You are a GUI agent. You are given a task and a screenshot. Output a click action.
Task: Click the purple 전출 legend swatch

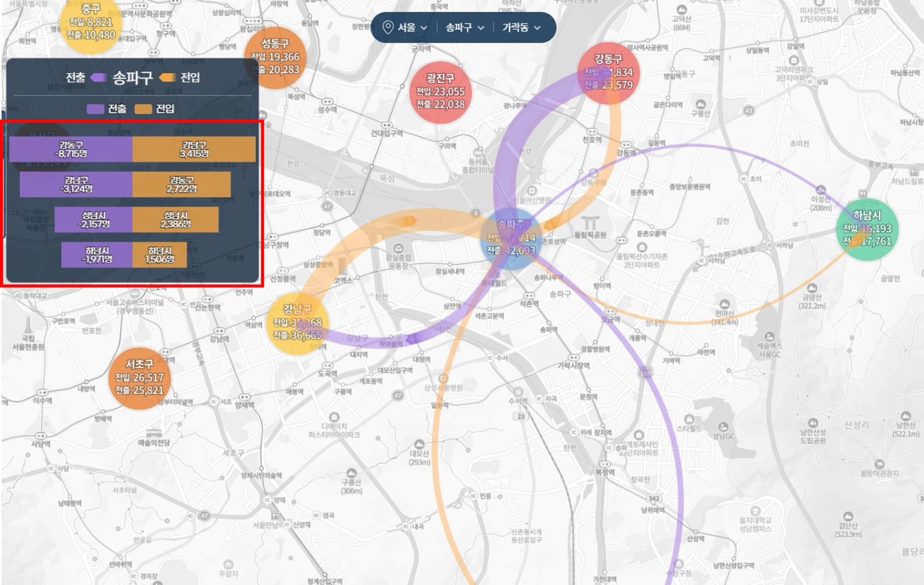coord(95,109)
